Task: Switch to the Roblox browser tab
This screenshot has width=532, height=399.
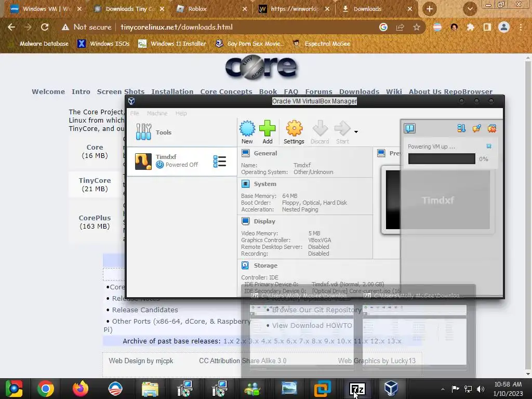Action: coord(212,9)
